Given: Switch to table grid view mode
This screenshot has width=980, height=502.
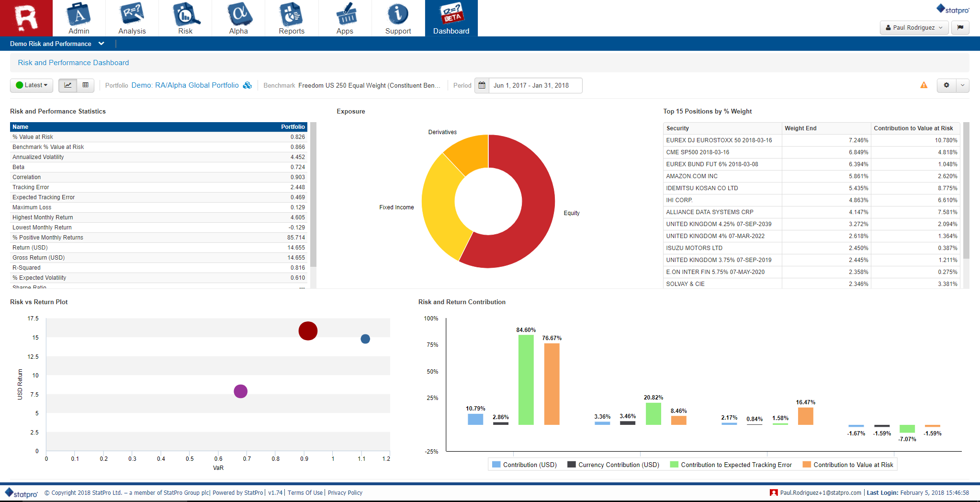Looking at the screenshot, I should click(86, 85).
